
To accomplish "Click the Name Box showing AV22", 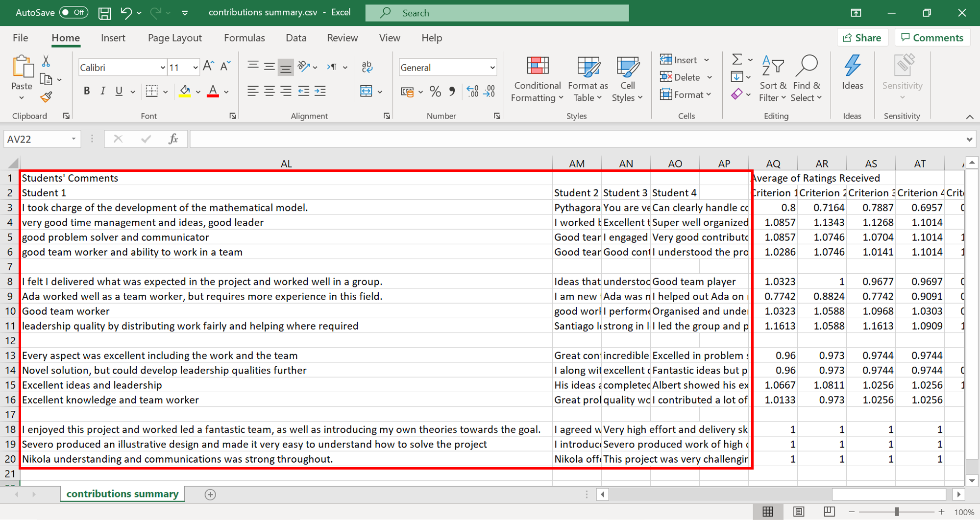I will (42, 139).
